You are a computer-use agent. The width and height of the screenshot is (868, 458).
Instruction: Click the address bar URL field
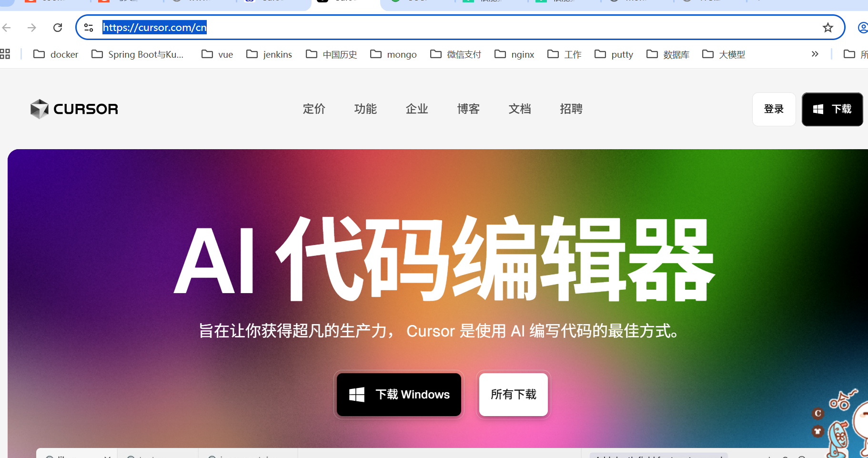459,28
